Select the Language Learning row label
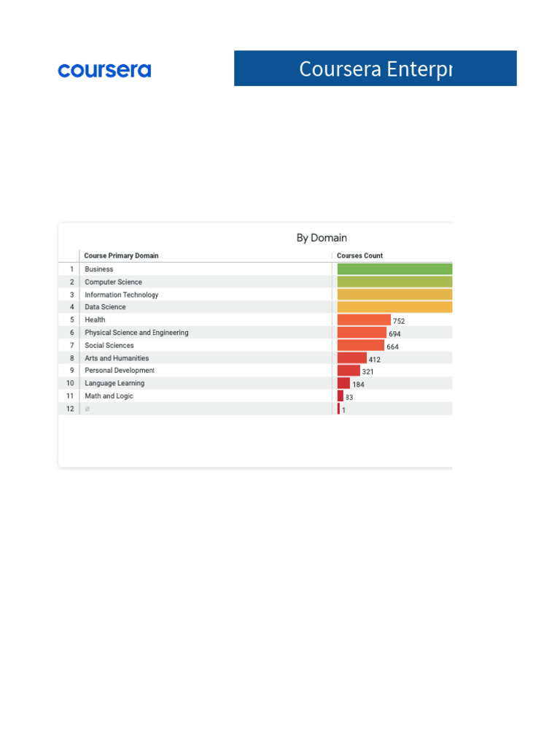The width and height of the screenshot is (560, 747). [114, 383]
